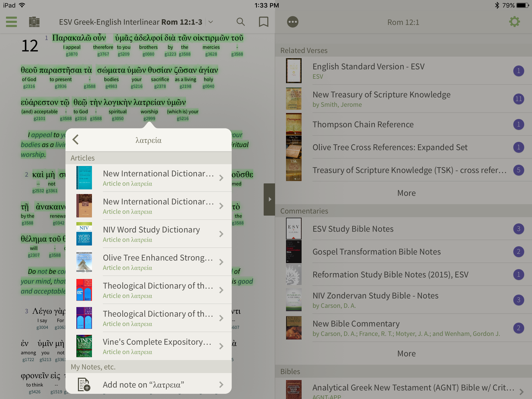Tap the Rom 12:1 header title
Image resolution: width=532 pixels, height=399 pixels.
(x=403, y=22)
